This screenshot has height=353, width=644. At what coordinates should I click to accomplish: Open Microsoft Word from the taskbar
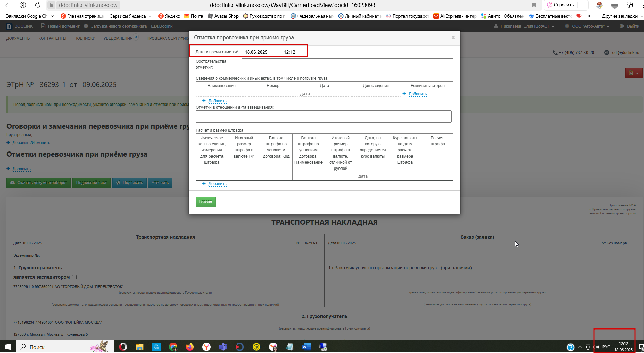[307, 347]
